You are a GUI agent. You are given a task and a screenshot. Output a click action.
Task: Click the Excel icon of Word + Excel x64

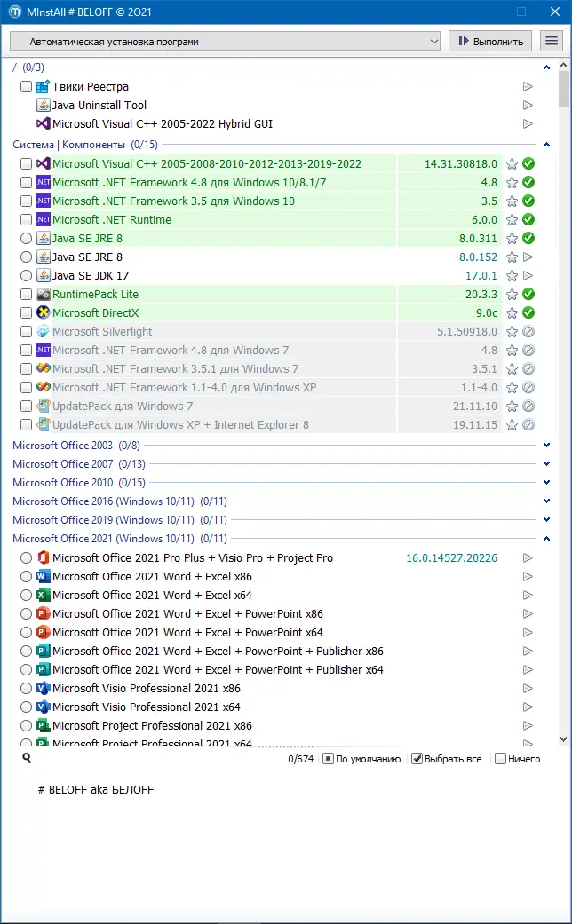43,596
